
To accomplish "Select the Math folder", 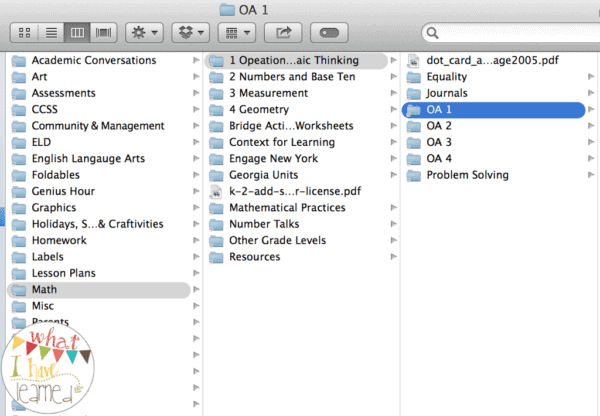I will pos(99,290).
